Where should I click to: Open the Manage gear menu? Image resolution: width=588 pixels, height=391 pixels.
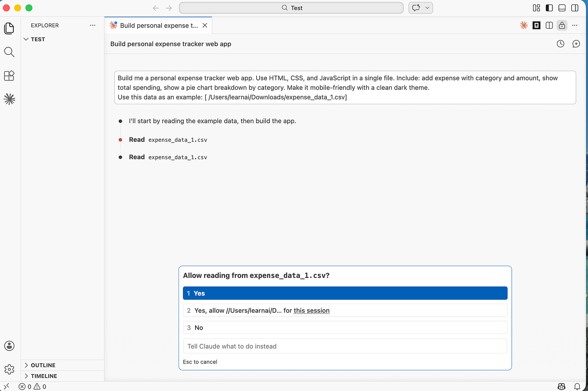tap(9, 369)
